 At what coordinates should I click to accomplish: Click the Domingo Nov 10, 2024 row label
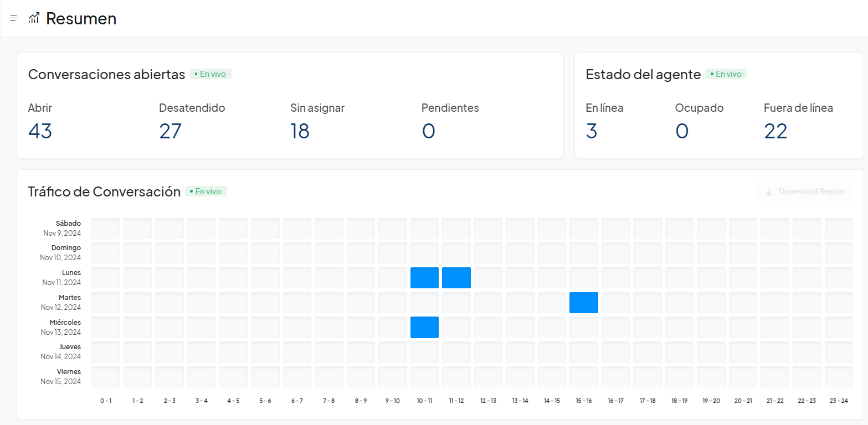[60, 252]
